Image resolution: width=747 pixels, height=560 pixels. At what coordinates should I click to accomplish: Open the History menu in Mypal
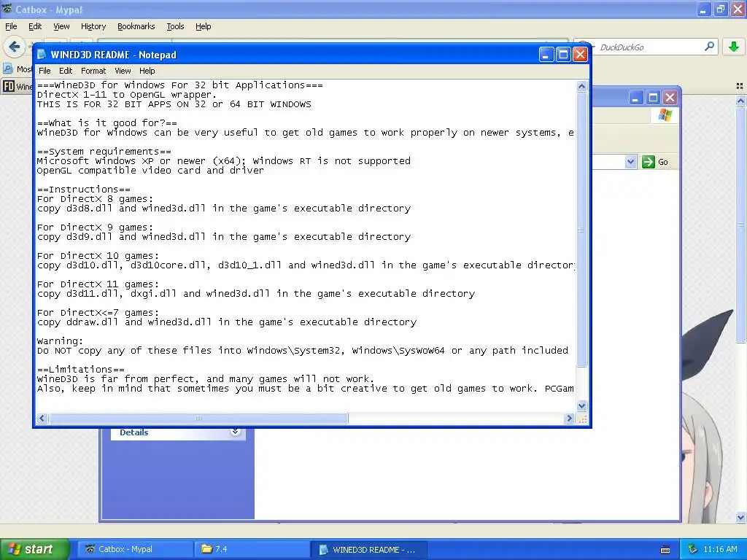[x=93, y=26]
